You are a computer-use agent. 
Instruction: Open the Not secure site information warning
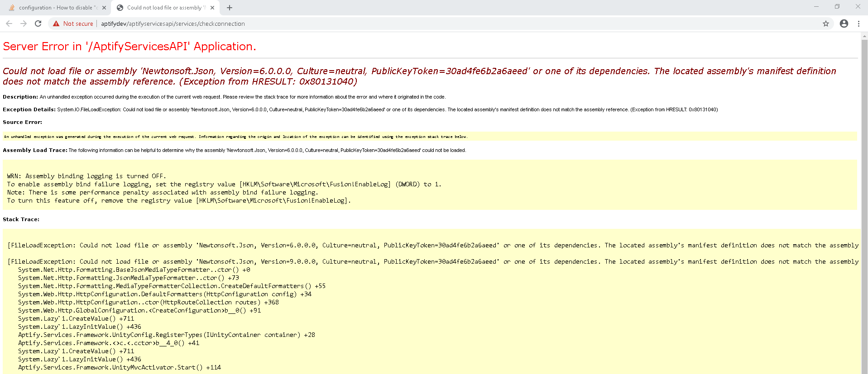coord(73,24)
